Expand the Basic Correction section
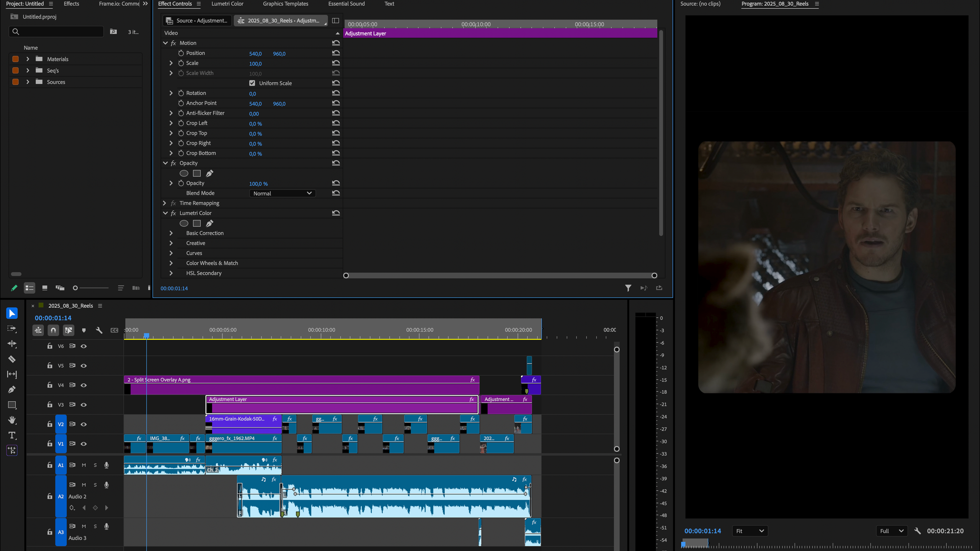The image size is (980, 551). (x=171, y=233)
